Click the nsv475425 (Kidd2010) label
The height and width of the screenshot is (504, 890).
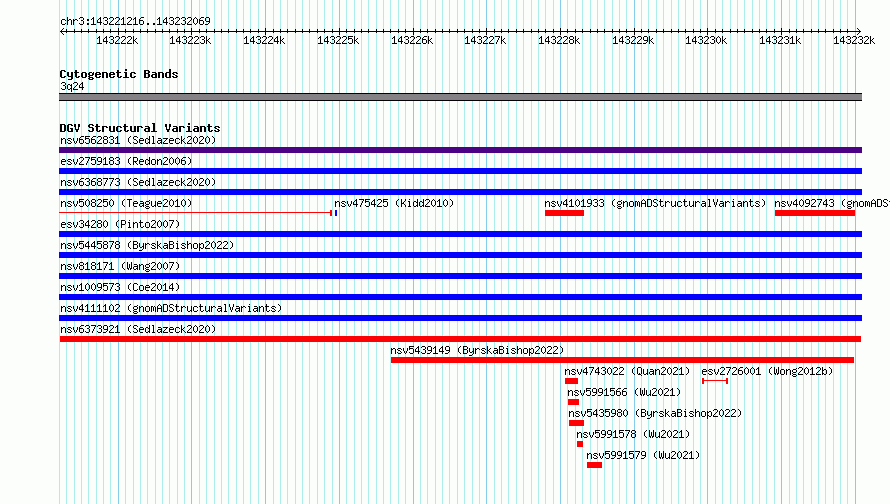[x=394, y=203]
